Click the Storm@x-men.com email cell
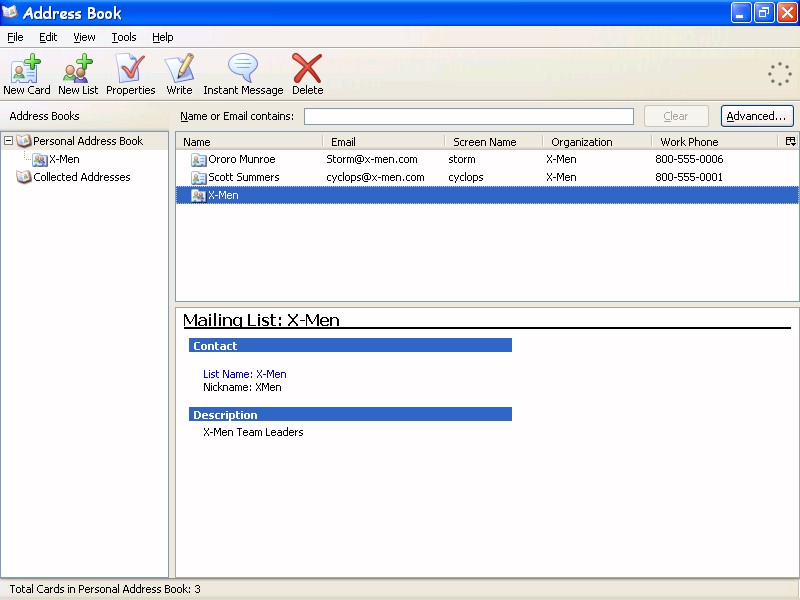 point(372,159)
